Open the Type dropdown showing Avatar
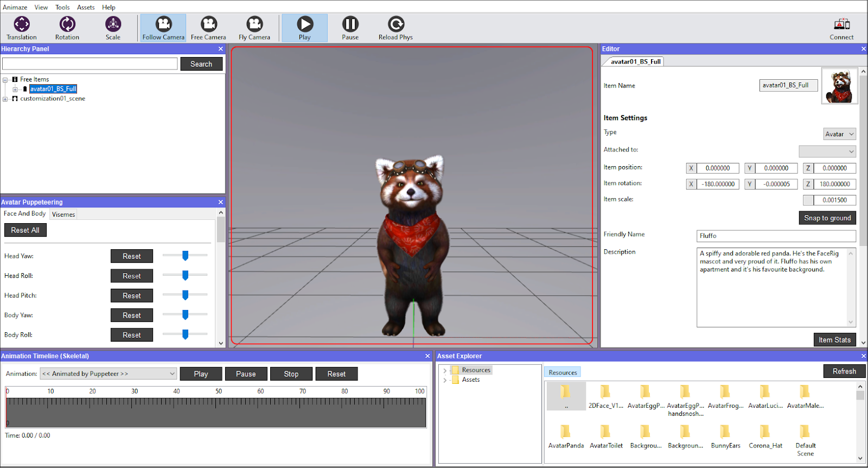The width and height of the screenshot is (868, 468). 839,134
